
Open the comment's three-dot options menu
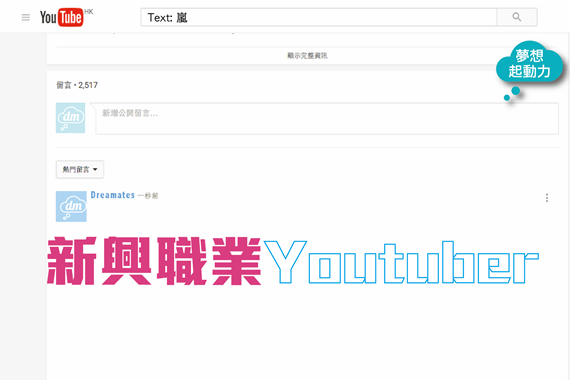[547, 198]
